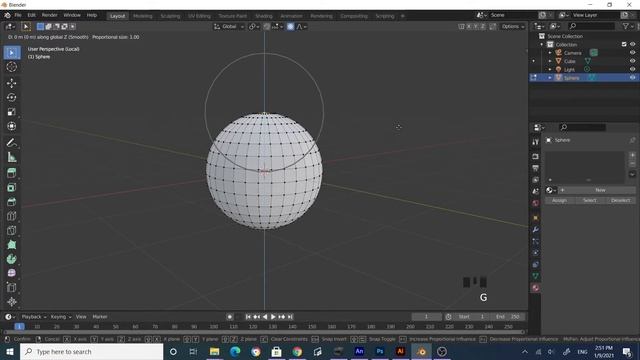Select the Rotate tool
This screenshot has width=640, height=360.
click(x=11, y=97)
